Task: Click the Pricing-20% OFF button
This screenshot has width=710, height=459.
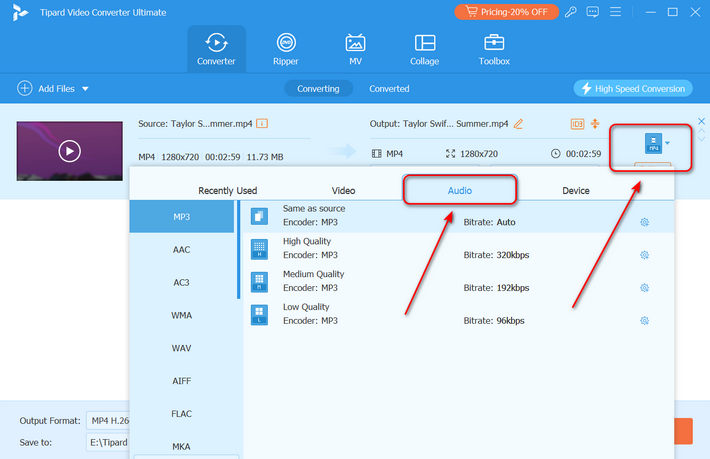Action: tap(507, 12)
